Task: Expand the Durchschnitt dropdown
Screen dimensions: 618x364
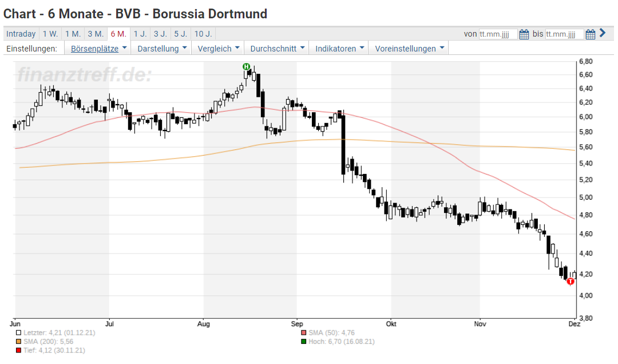Action: 277,49
